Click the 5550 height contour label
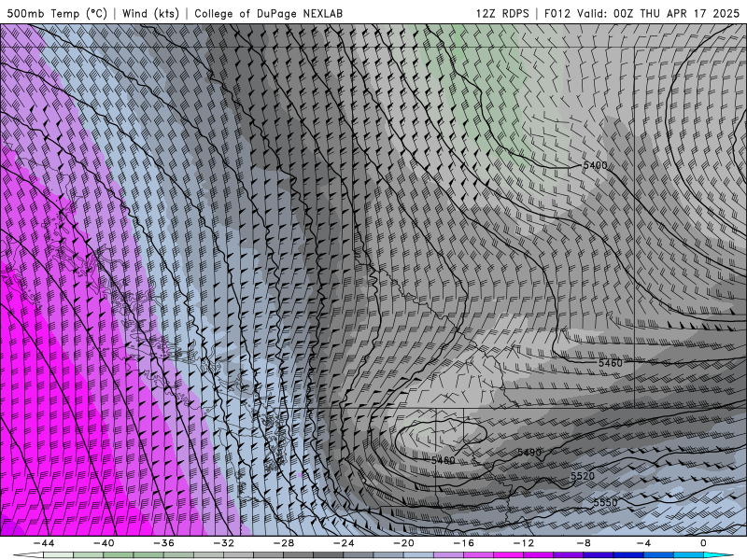Screen dimensions: 747x560 pos(605,502)
